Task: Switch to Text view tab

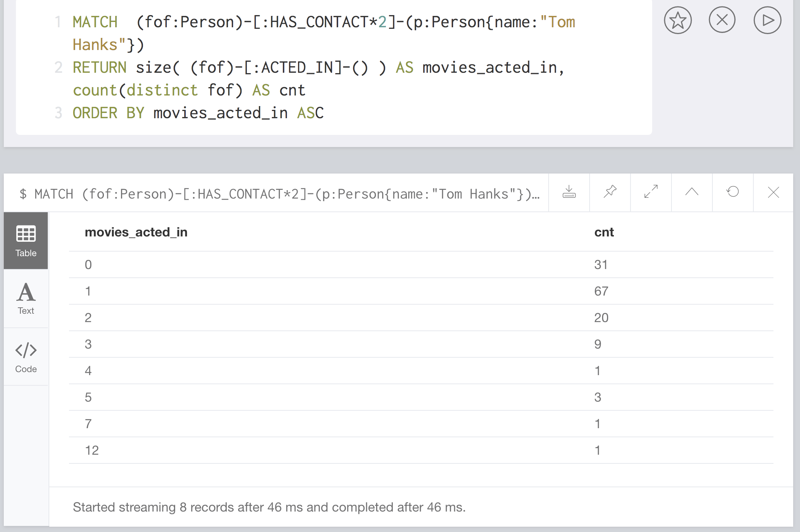Action: coord(26,299)
